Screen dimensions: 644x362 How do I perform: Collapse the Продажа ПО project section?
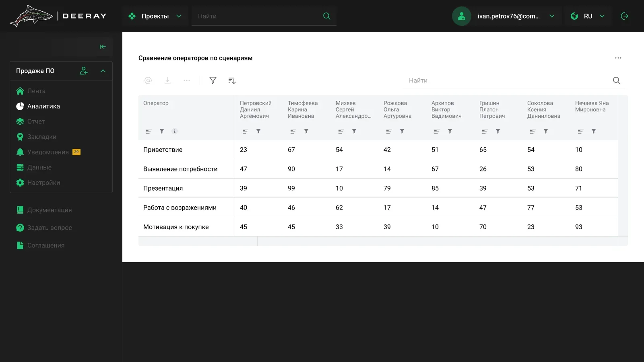(103, 71)
